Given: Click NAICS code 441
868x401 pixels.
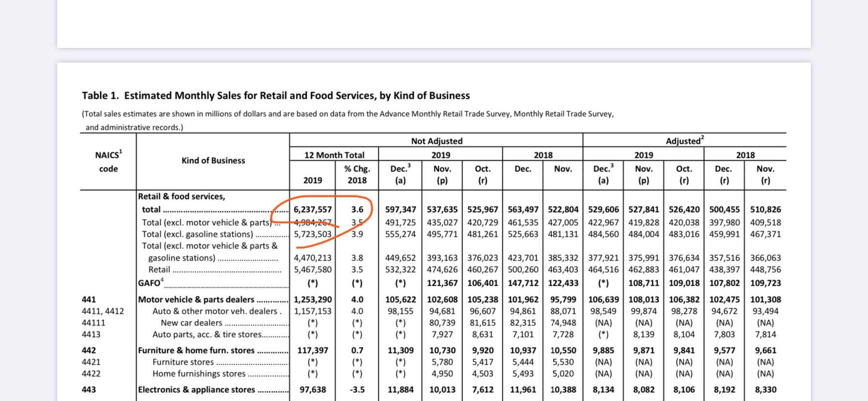Looking at the screenshot, I should click(89, 299).
